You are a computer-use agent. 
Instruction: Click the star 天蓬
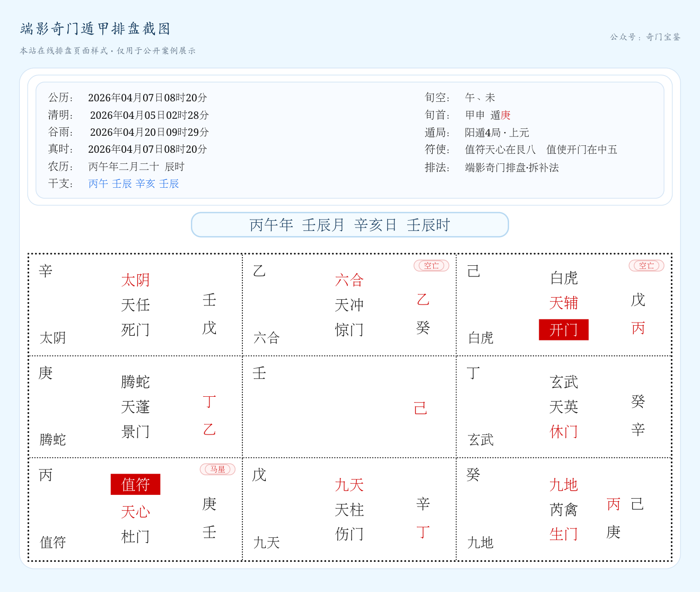click(135, 407)
